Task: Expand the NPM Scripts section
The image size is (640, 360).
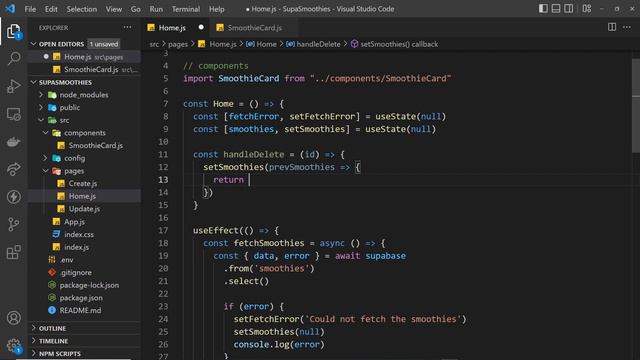Action: pyautogui.click(x=60, y=353)
